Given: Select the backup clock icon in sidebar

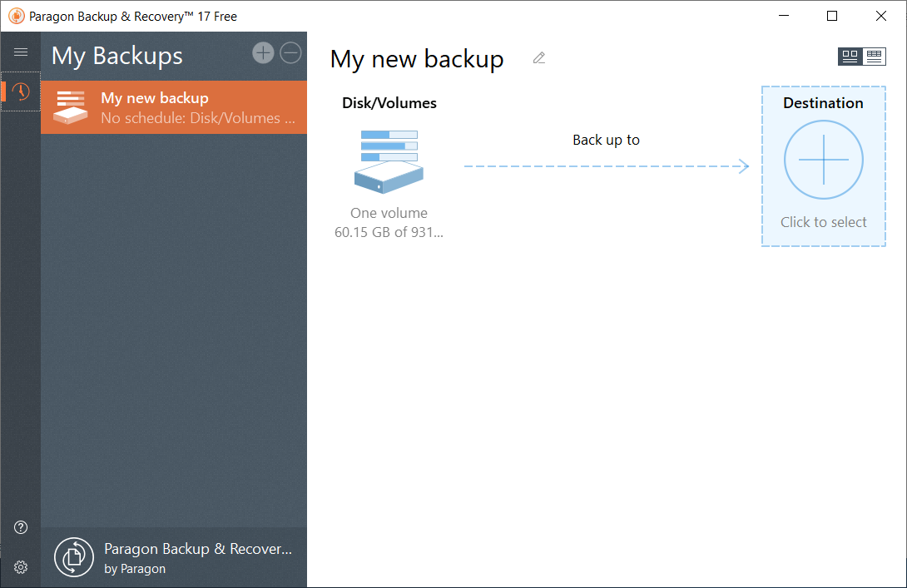Looking at the screenshot, I should (21, 91).
